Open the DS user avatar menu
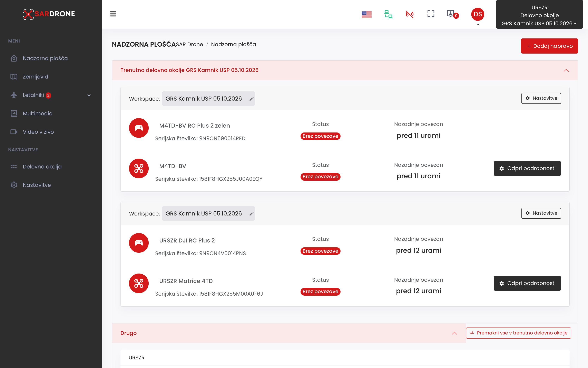The image size is (588, 368). coord(478,14)
